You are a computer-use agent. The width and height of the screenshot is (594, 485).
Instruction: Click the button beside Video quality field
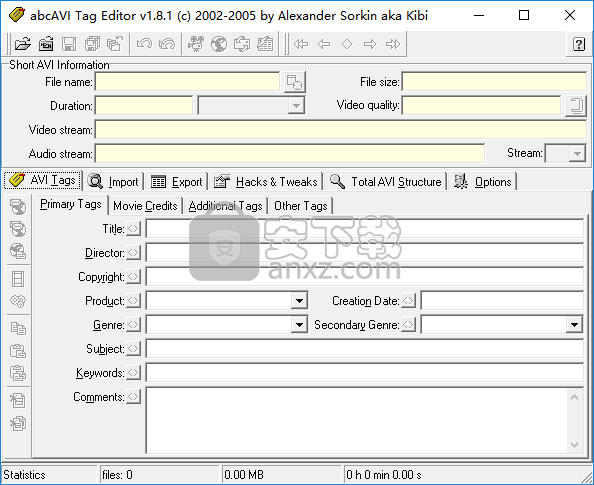coord(576,106)
